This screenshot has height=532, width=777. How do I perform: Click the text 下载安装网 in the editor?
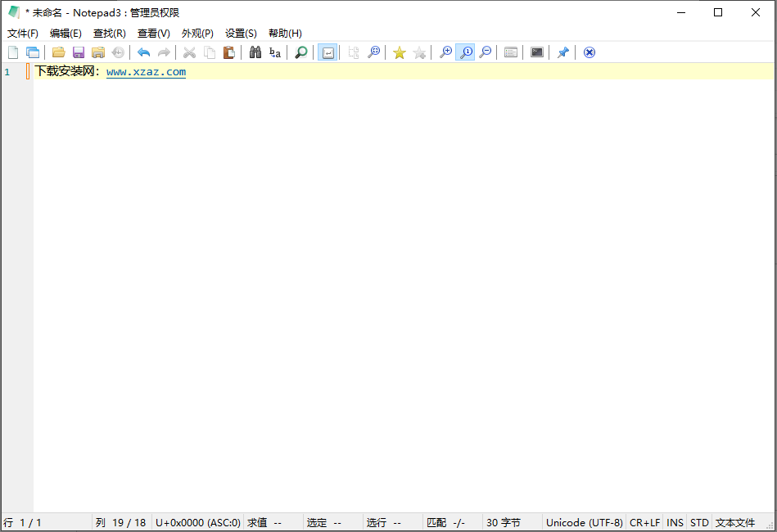(x=65, y=71)
